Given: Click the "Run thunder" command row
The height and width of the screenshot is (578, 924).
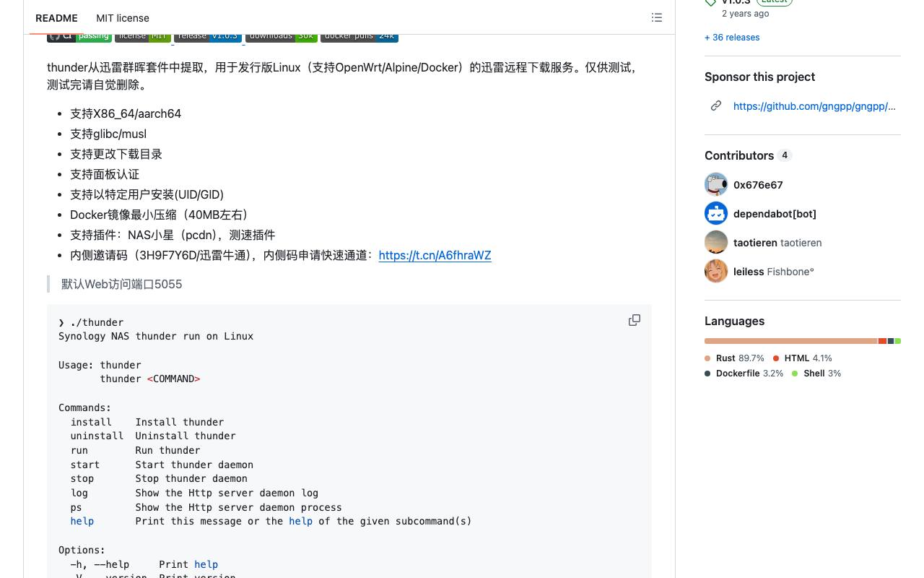Looking at the screenshot, I should tap(135, 450).
